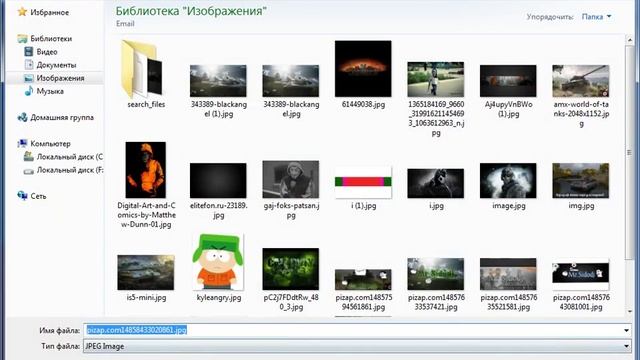
Task: Click the kyleangry.jpg file name
Action: click(x=219, y=298)
